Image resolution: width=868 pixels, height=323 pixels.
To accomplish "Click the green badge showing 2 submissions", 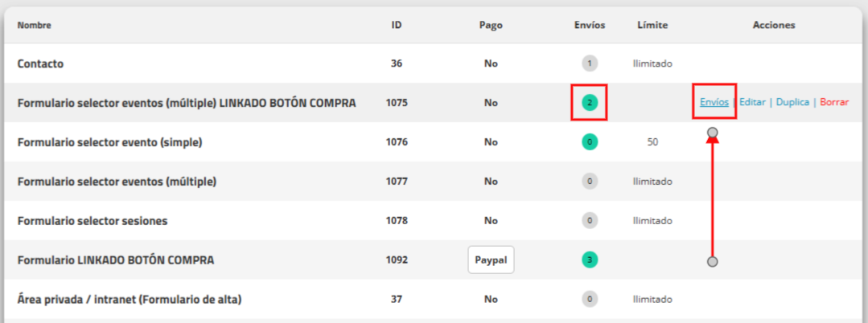I will tap(590, 103).
